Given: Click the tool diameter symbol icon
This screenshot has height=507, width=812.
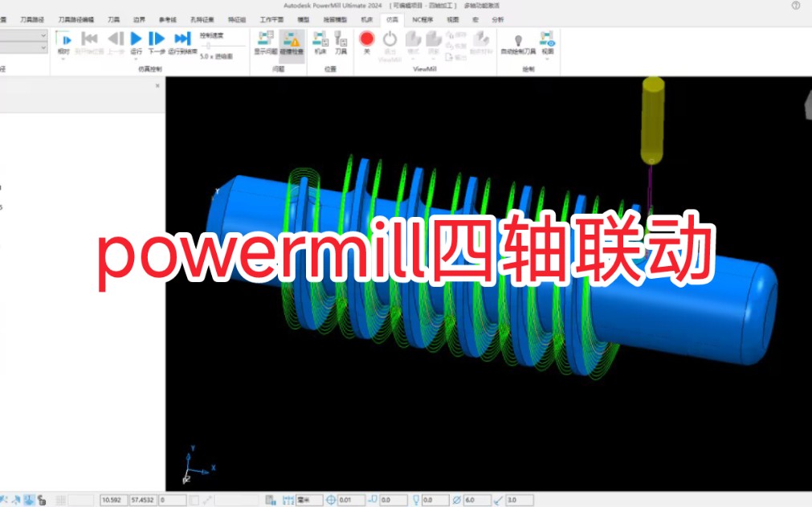Looking at the screenshot, I should tap(456, 500).
